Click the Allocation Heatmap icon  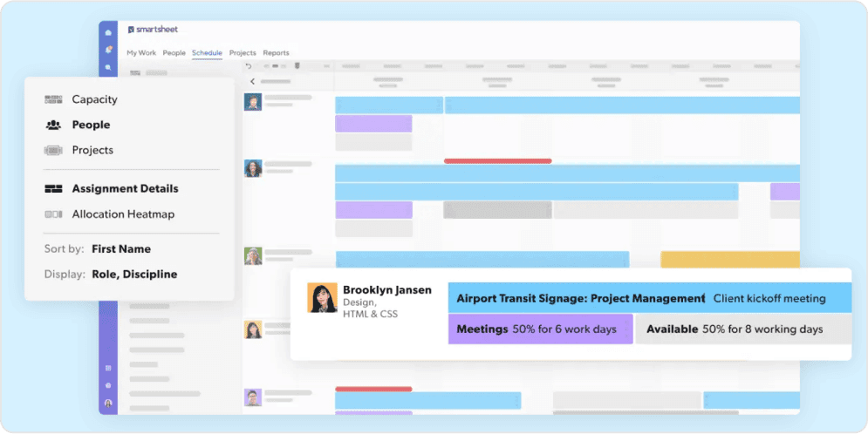pos(53,214)
